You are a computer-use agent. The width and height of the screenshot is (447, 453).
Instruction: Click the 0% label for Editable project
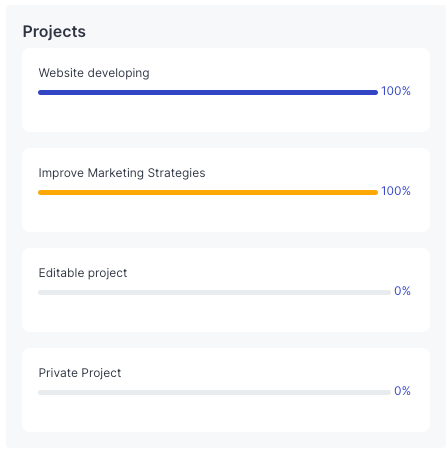pyautogui.click(x=402, y=291)
